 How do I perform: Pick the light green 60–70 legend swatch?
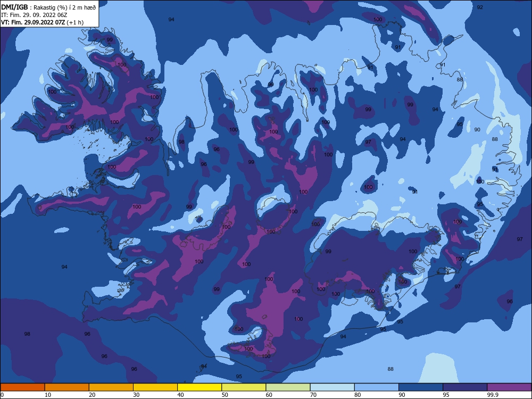tap(288, 387)
